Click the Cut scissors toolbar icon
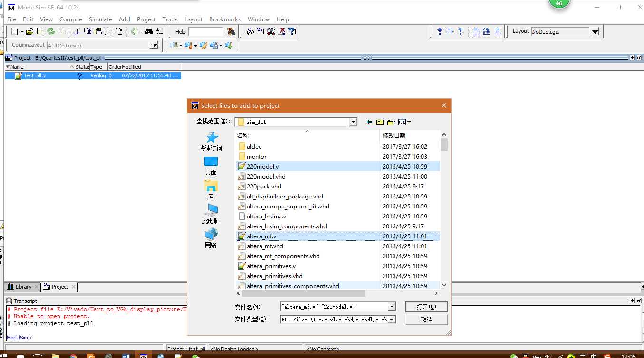The width and height of the screenshot is (644, 358). [x=77, y=32]
